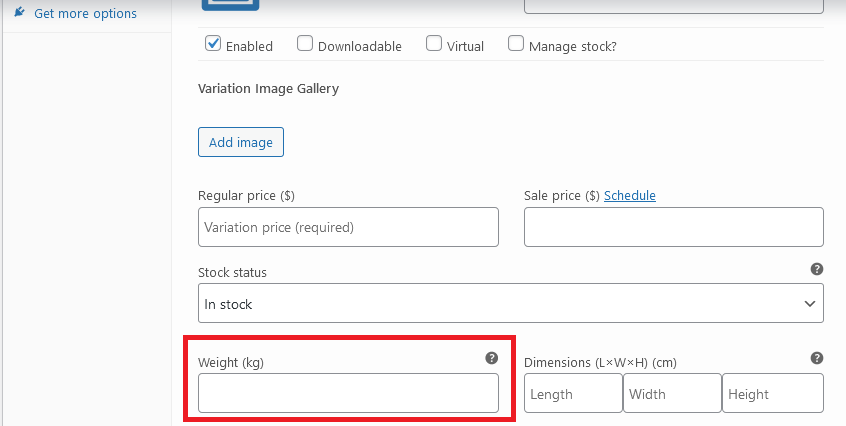This screenshot has width=846, height=426.
Task: Uncheck the Enabled checkbox
Action: 213,44
